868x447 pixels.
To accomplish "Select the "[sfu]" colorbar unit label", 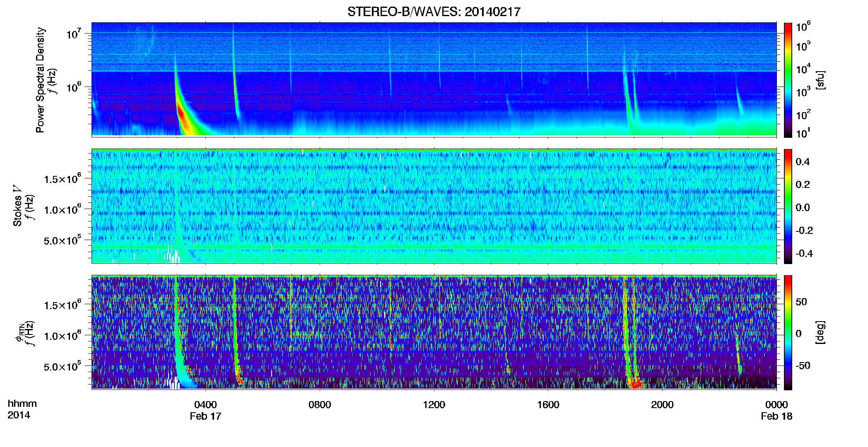I will 820,80.
